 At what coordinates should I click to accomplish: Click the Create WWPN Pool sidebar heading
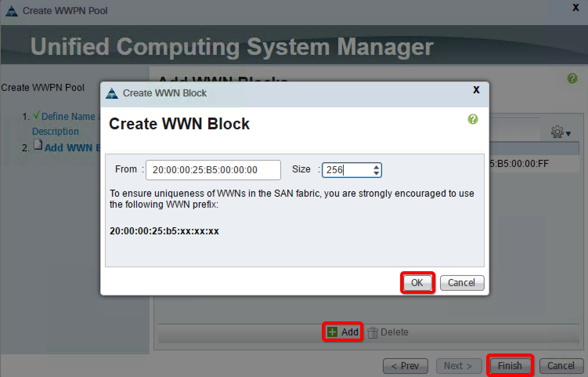pyautogui.click(x=43, y=87)
